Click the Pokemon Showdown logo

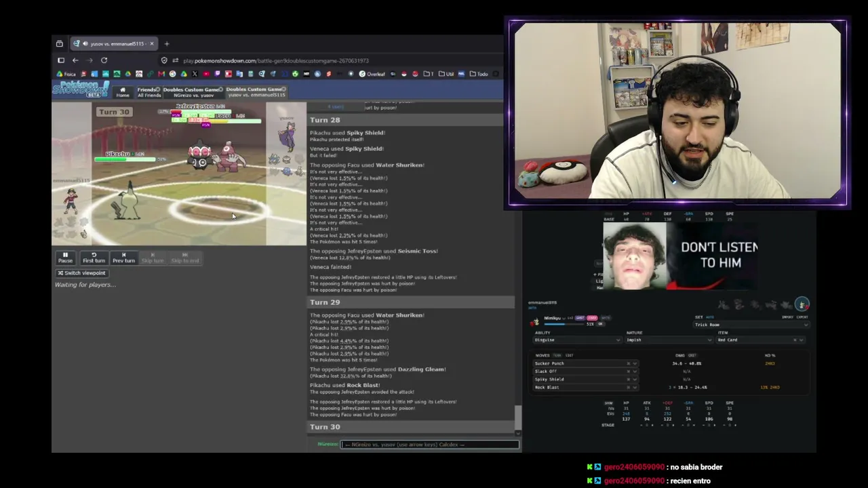(81, 89)
